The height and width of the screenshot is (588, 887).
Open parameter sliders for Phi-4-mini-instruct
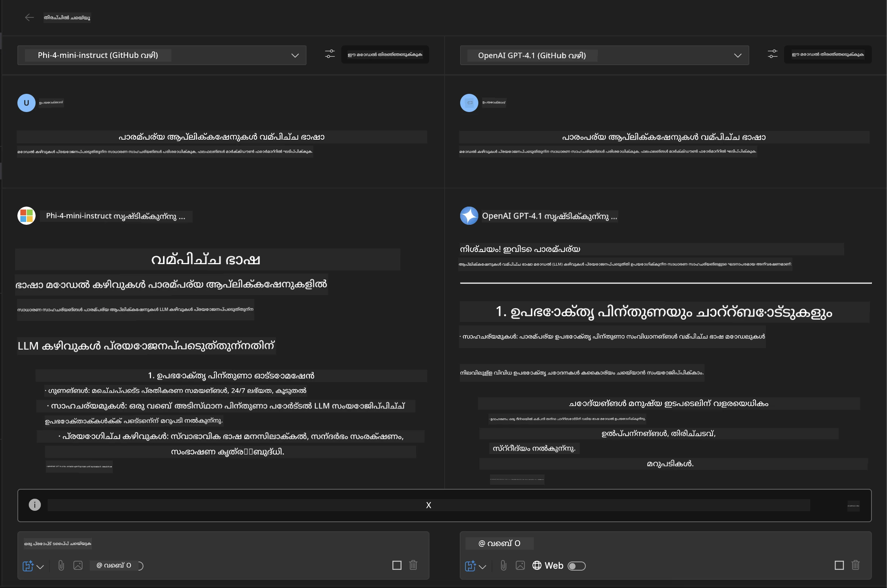330,54
